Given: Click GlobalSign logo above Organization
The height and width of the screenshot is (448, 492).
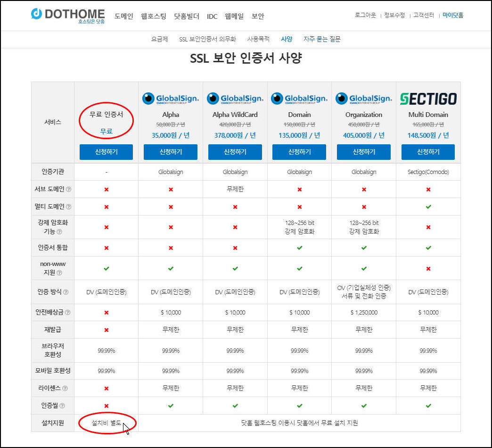Looking at the screenshot, I should click(364, 99).
